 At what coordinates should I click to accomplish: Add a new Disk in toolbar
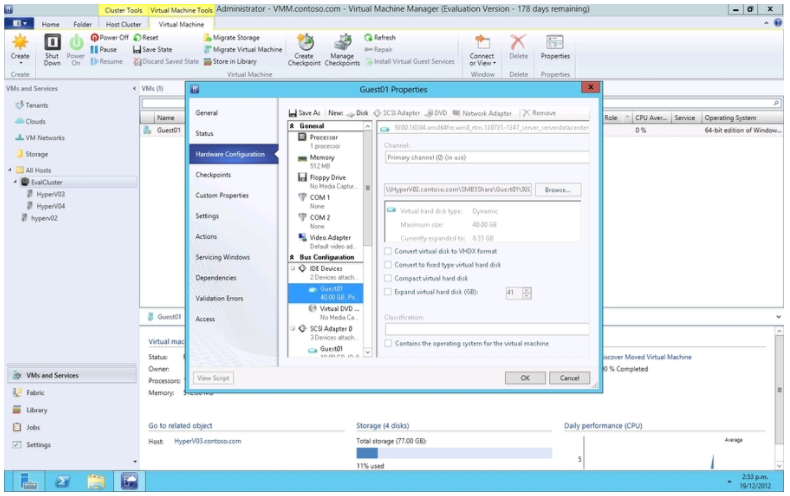point(358,113)
